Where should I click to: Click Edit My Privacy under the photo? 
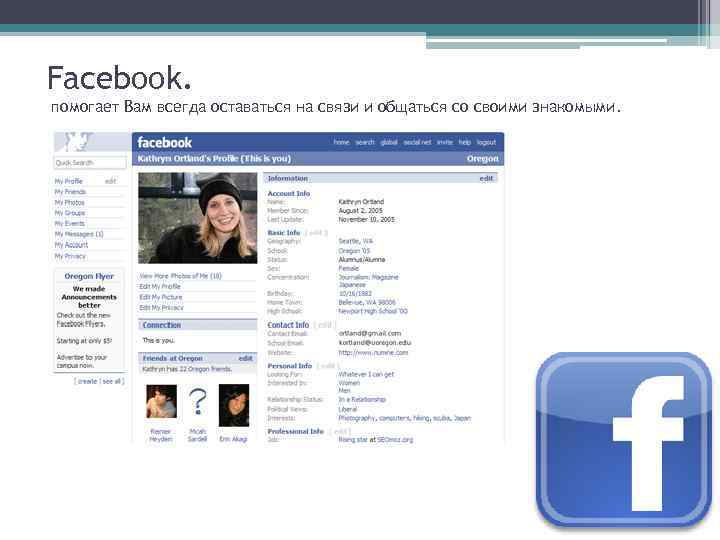click(x=161, y=308)
